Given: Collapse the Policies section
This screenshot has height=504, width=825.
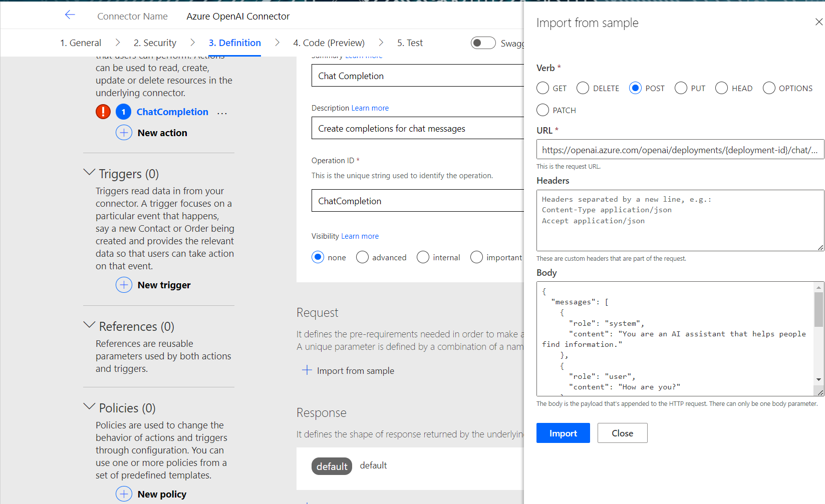Looking at the screenshot, I should click(89, 407).
